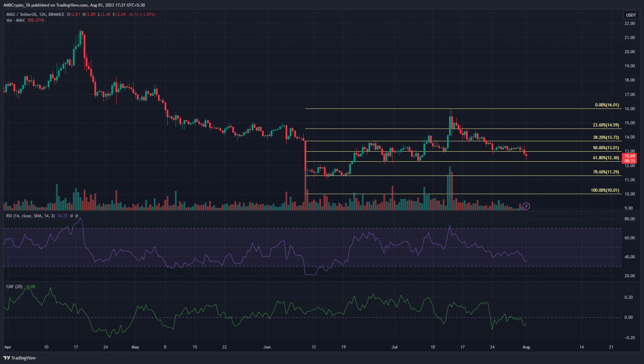Click the purple lightning bolt event icon
Screen dimensions: 644x364
tap(526, 206)
